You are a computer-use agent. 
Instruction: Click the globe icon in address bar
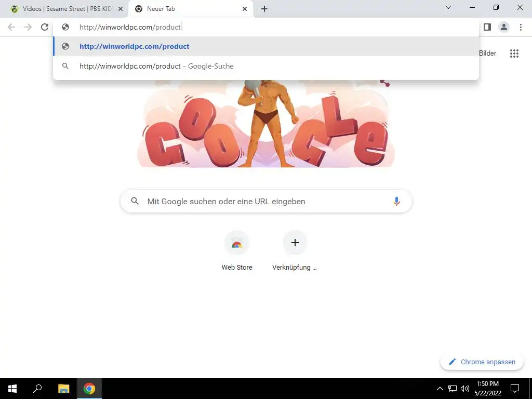65,27
